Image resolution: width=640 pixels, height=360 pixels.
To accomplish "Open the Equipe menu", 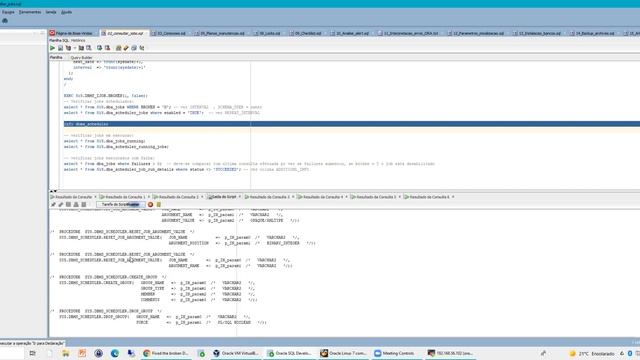I will [x=8, y=12].
